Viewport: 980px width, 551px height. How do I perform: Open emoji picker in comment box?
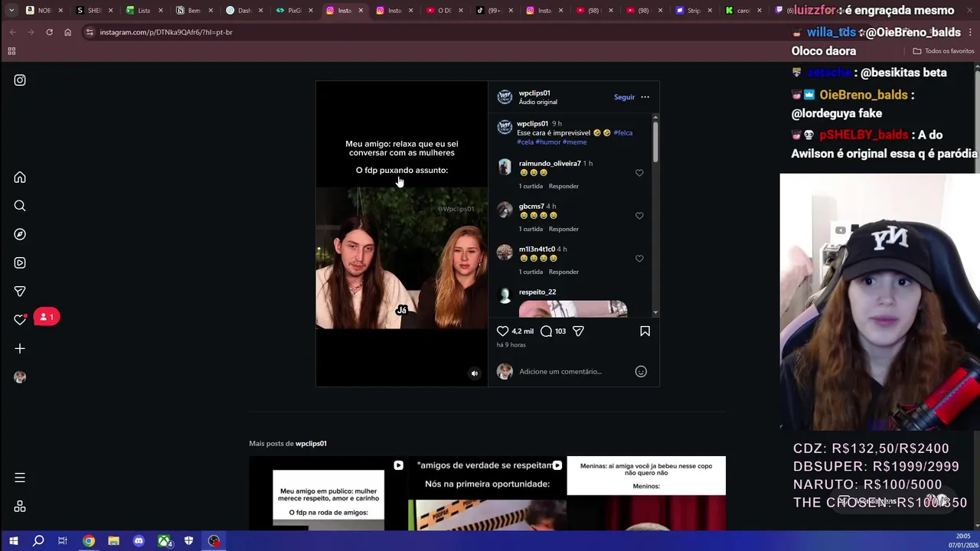(x=641, y=372)
